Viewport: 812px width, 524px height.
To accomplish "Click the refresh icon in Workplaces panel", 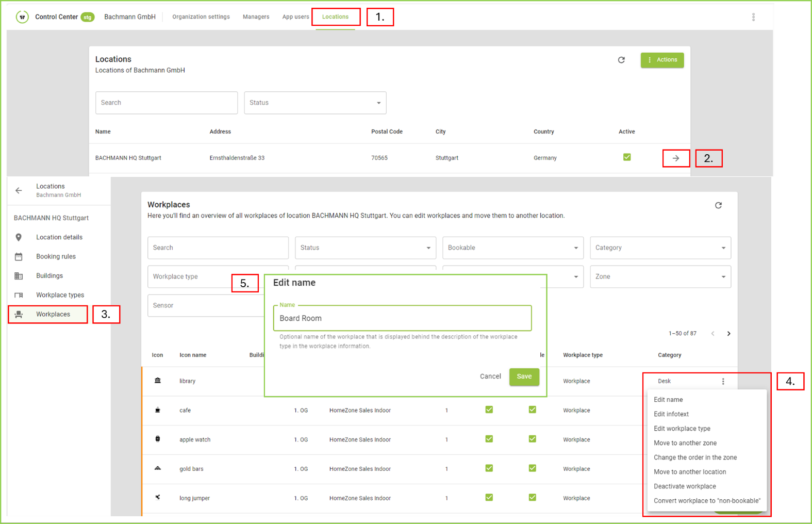I will [x=718, y=205].
